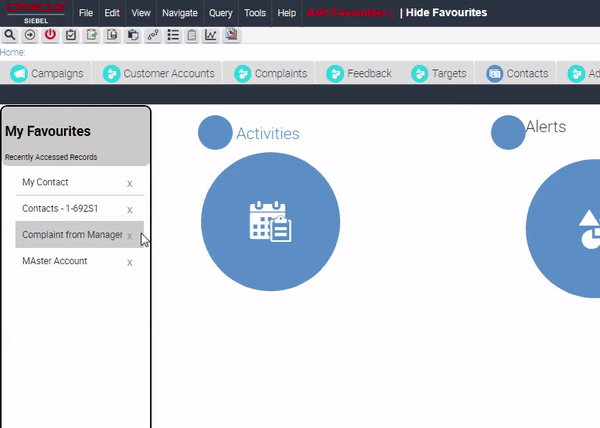Click the reports pie chart icon

click(x=231, y=34)
